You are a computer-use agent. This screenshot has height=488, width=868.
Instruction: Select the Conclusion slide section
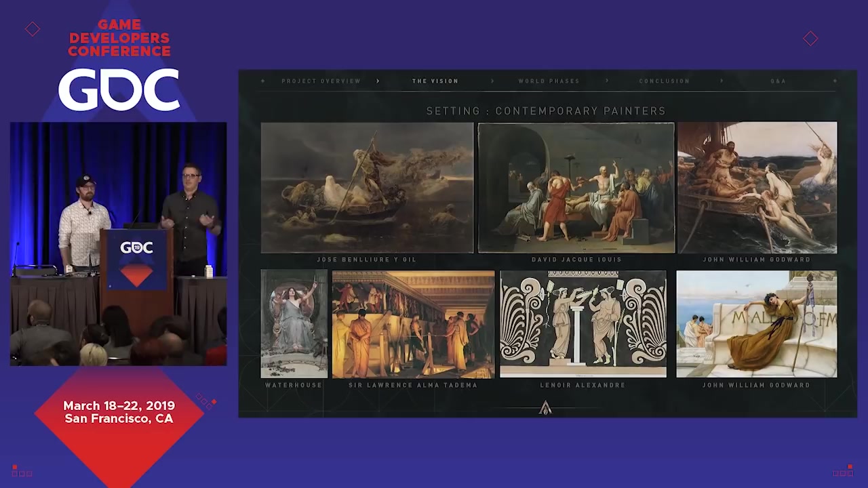point(664,81)
